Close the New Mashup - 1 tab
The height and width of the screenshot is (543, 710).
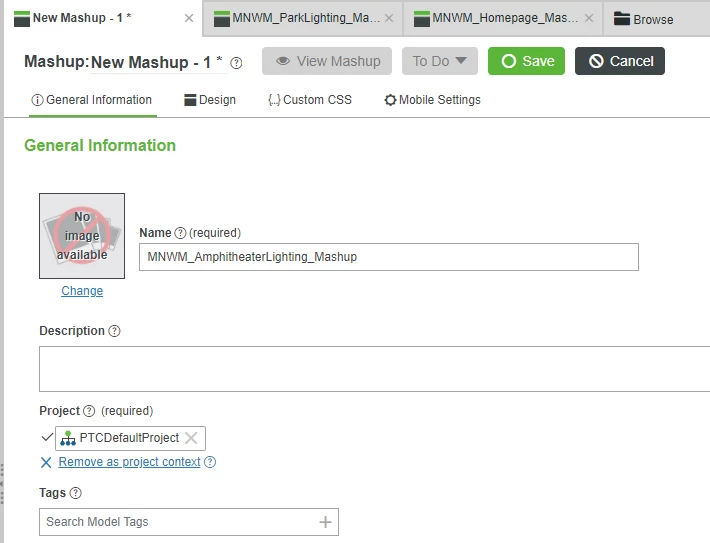point(189,18)
